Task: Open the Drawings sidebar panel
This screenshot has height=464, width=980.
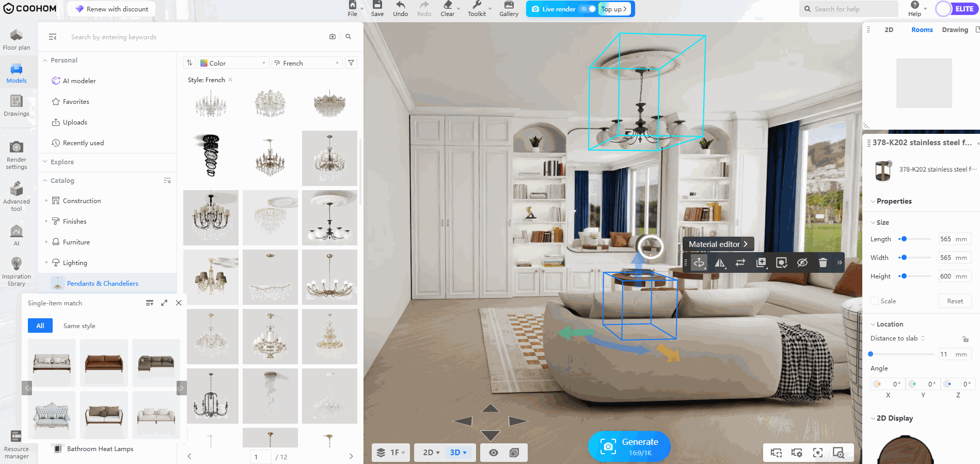Action: 17,105
